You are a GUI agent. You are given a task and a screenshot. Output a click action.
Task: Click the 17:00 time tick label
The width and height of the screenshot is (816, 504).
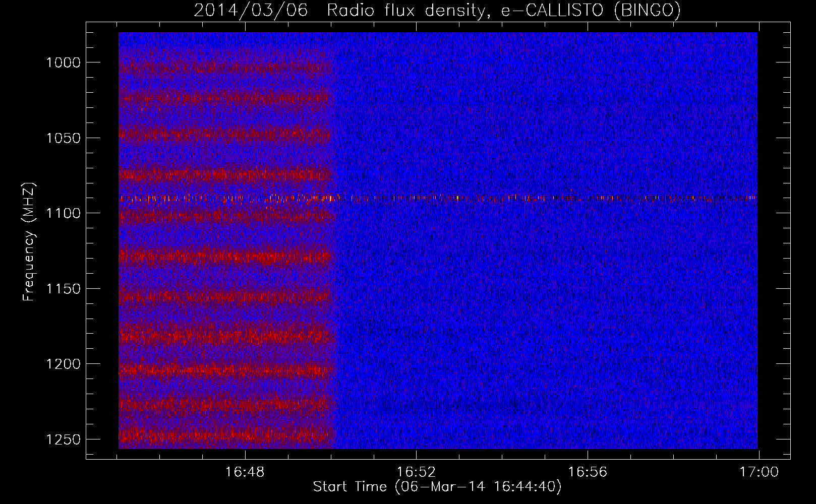click(x=759, y=472)
